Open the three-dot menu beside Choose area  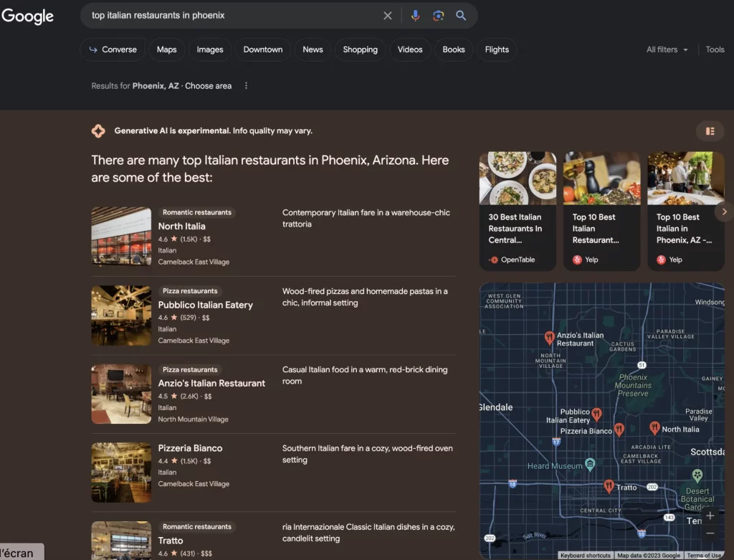tap(247, 86)
